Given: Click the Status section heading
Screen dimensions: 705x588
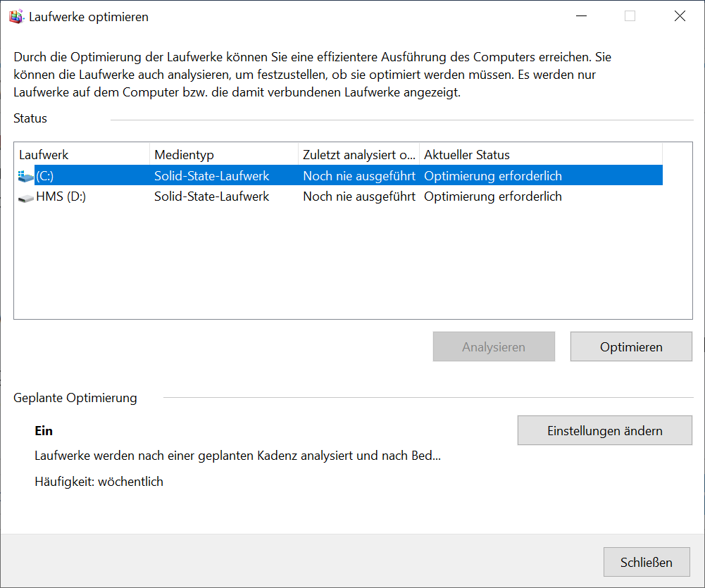Looking at the screenshot, I should tap(30, 118).
